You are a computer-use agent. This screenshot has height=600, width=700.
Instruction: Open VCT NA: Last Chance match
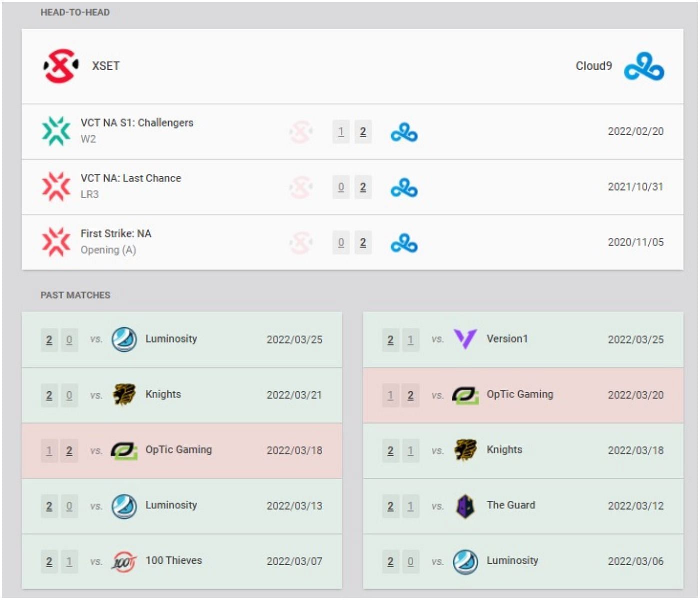(x=352, y=187)
